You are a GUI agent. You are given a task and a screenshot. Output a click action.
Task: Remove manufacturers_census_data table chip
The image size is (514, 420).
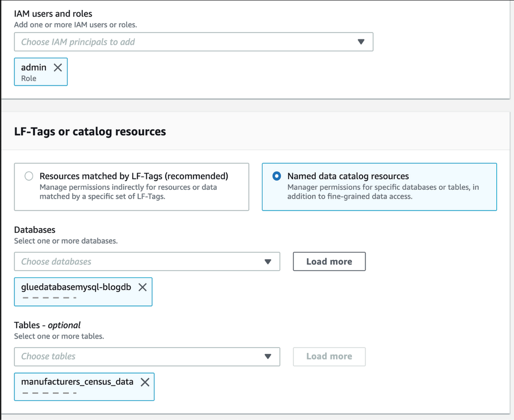[x=145, y=382]
